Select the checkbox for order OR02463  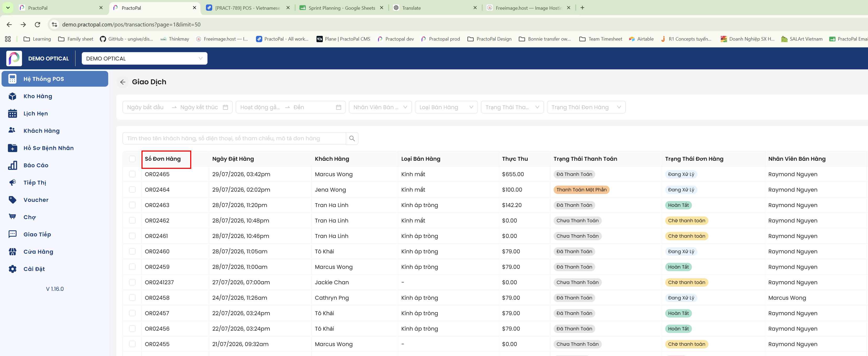pos(132,205)
